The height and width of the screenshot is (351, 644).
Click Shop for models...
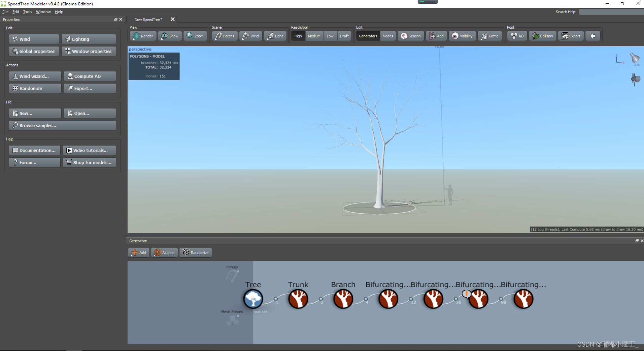pos(90,162)
